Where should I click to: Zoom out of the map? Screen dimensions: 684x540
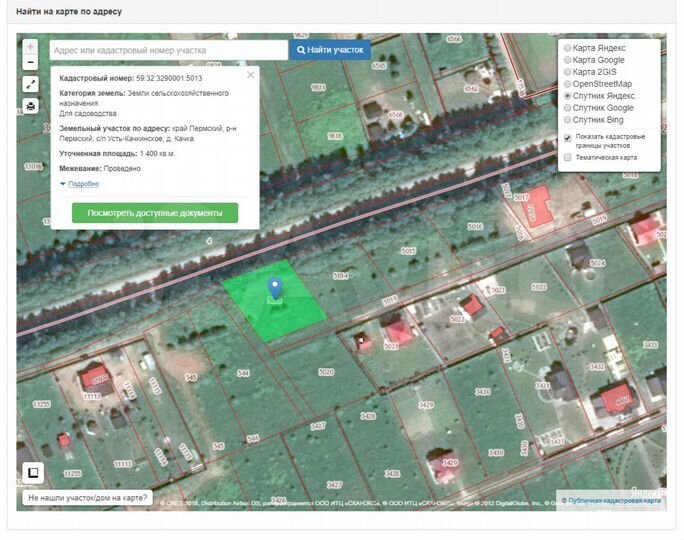30,63
